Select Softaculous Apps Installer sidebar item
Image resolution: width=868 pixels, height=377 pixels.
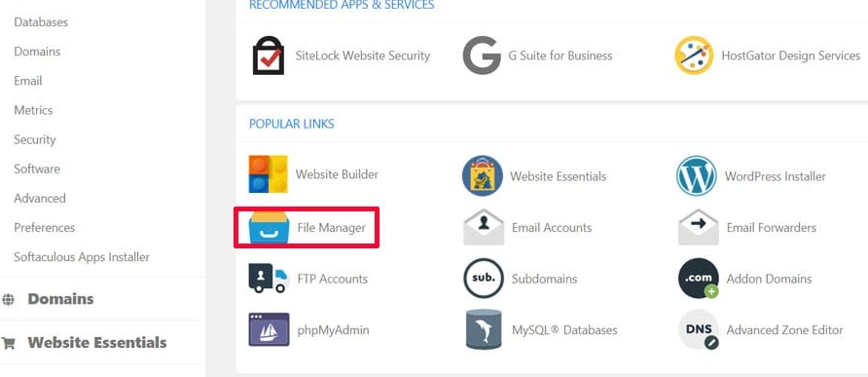coord(82,257)
